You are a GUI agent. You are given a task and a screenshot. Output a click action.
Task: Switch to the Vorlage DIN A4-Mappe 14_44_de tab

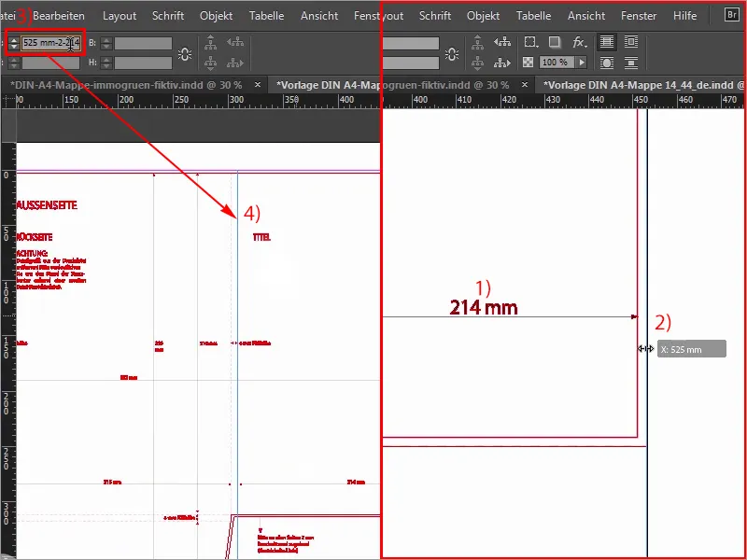[642, 84]
